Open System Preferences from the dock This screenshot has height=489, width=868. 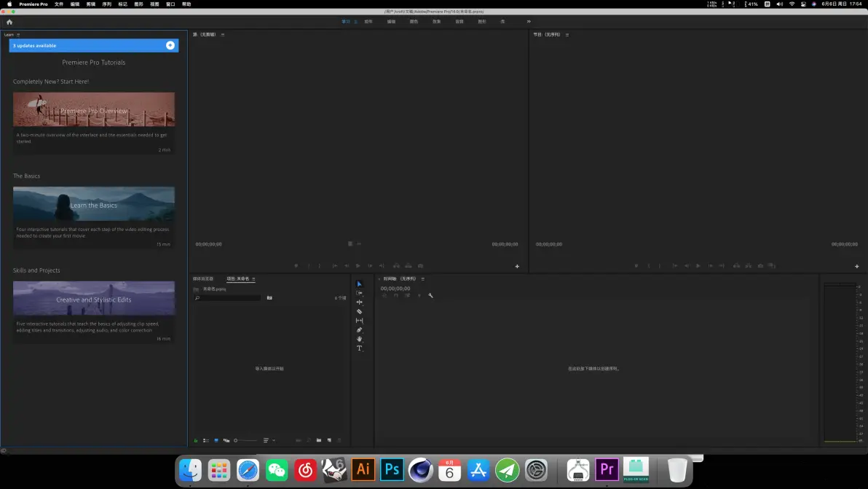[536, 470]
